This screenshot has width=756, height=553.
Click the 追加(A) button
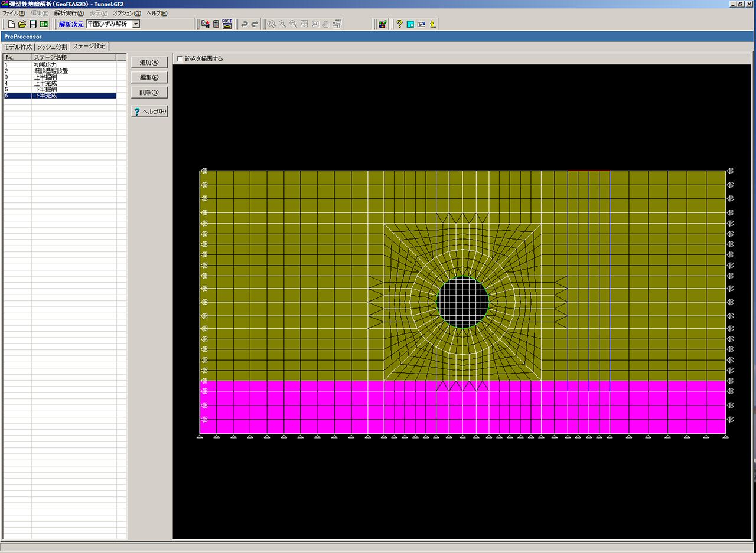149,63
